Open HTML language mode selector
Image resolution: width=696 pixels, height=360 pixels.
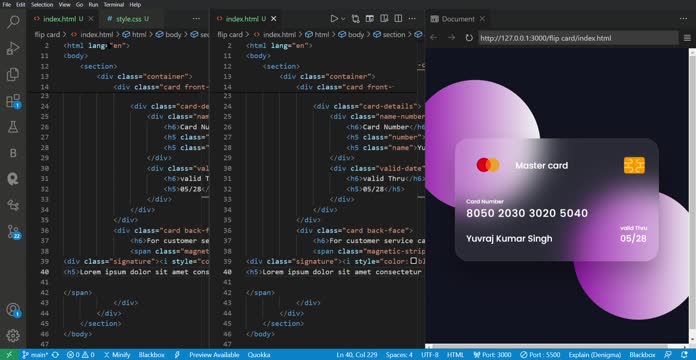(x=455, y=355)
